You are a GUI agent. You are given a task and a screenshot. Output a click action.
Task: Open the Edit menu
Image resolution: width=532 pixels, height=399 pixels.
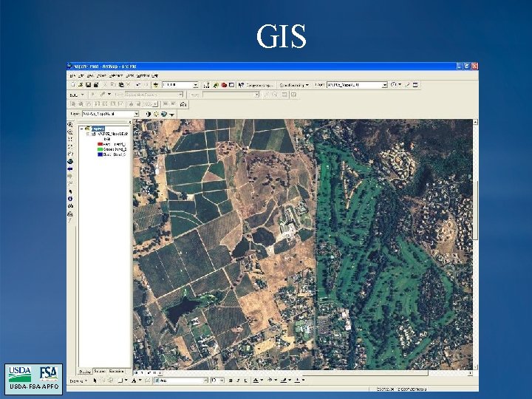point(81,75)
